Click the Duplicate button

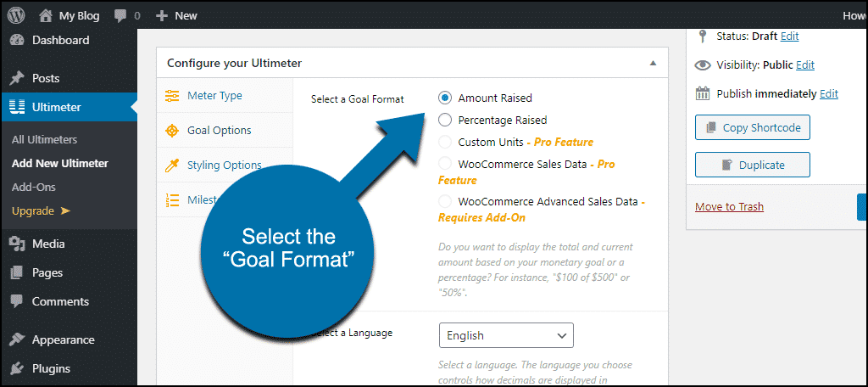(753, 165)
